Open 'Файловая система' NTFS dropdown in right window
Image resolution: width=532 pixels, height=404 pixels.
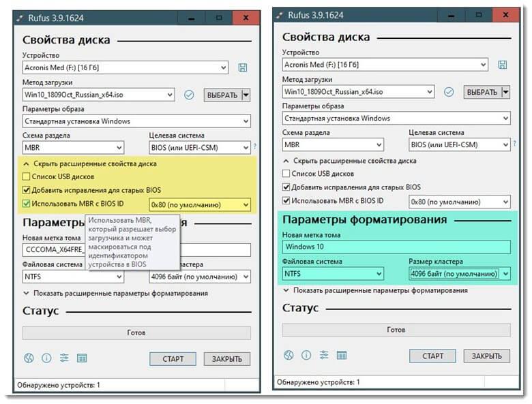pyautogui.click(x=333, y=273)
